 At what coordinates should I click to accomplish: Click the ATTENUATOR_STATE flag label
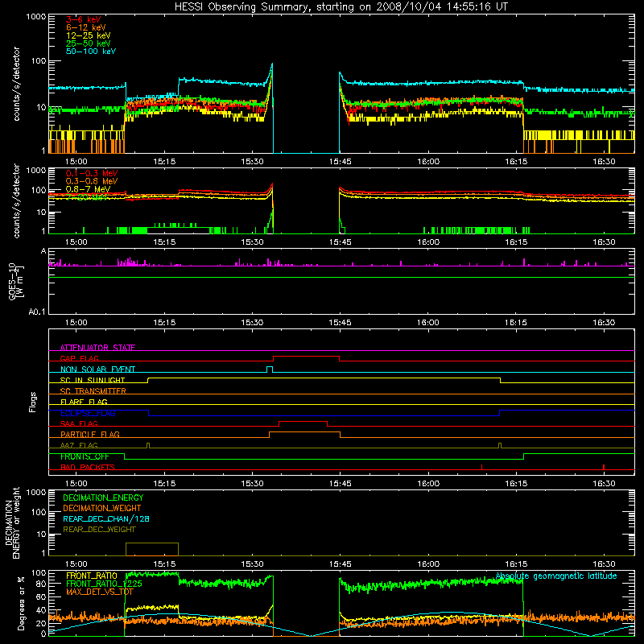[x=97, y=348]
